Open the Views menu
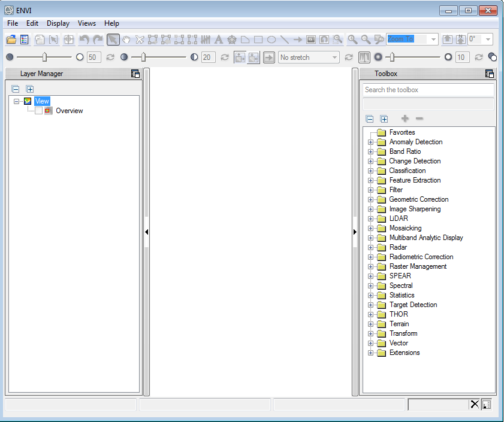Viewport: 504px width, 422px height. (87, 23)
